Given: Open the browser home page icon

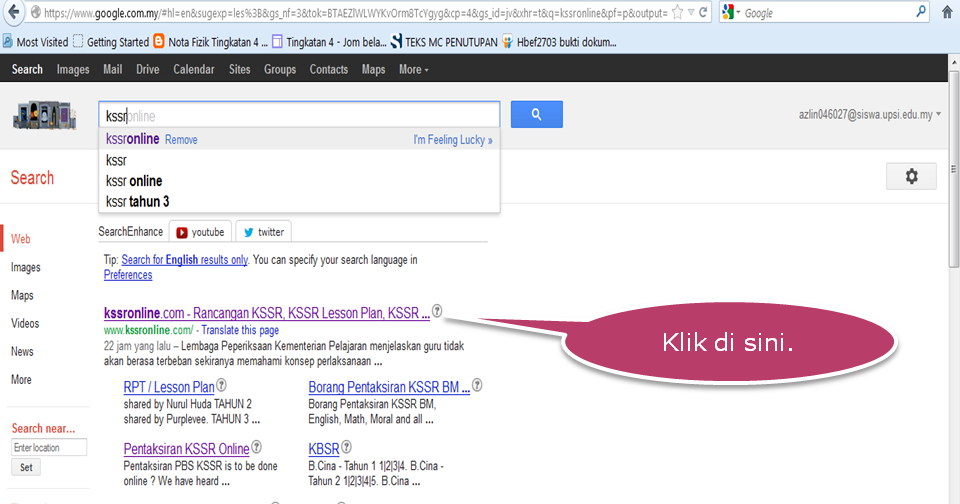Looking at the screenshot, I should 947,12.
